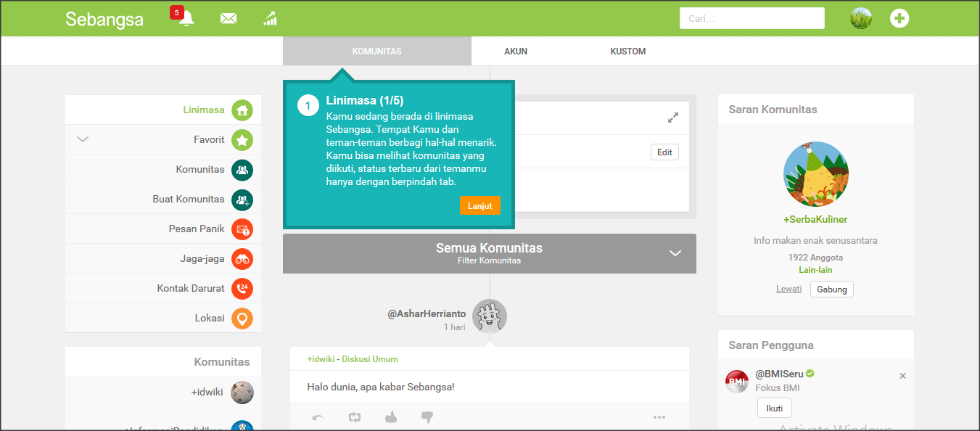
Task: Switch to the KUSTOM tab
Action: [627, 52]
